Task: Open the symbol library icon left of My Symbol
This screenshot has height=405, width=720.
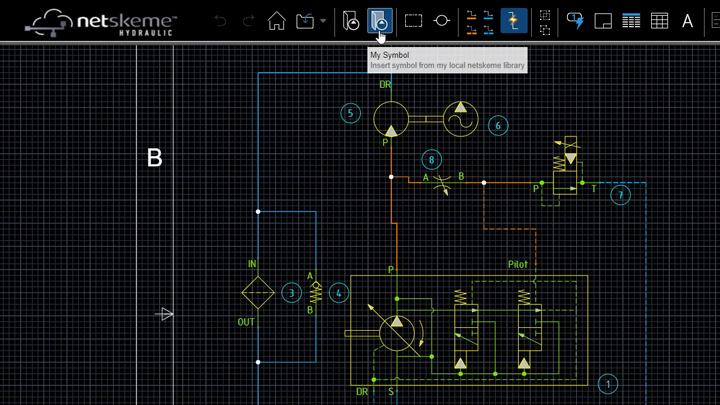Action: click(x=351, y=21)
